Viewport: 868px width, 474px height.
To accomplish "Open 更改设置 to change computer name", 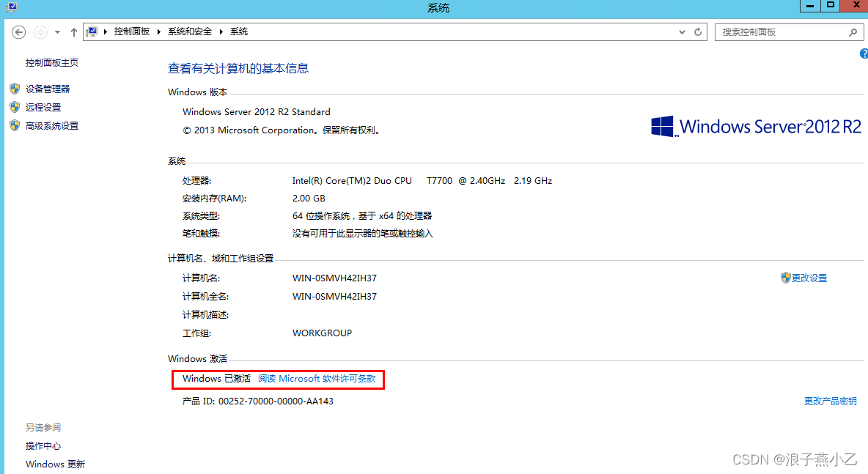I will tap(809, 278).
